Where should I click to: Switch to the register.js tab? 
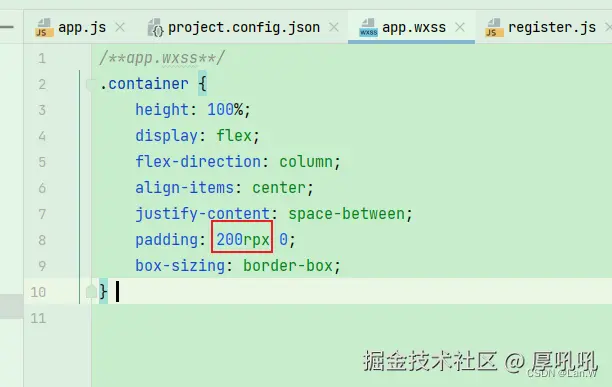[x=552, y=27]
